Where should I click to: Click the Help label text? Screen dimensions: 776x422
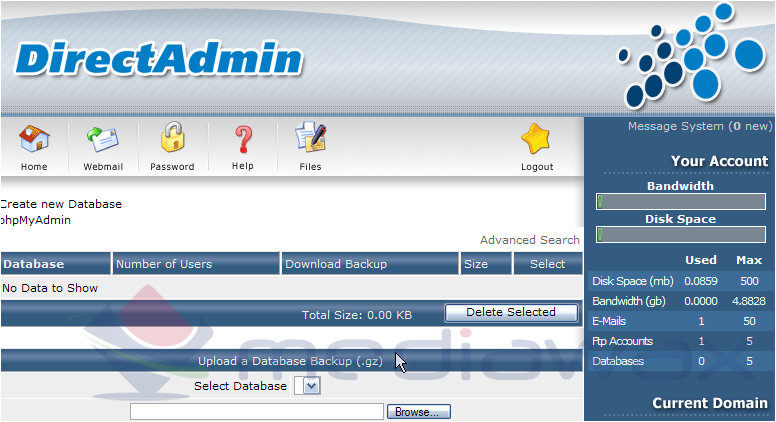point(242,166)
